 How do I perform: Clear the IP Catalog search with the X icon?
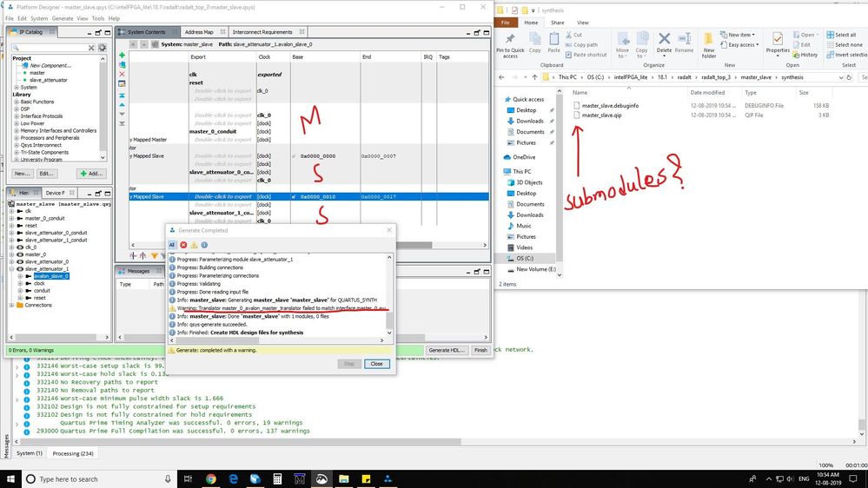point(91,48)
